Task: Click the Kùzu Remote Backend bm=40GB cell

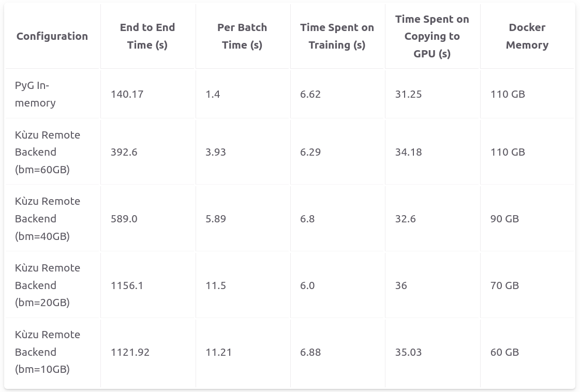Action: pyautogui.click(x=48, y=219)
